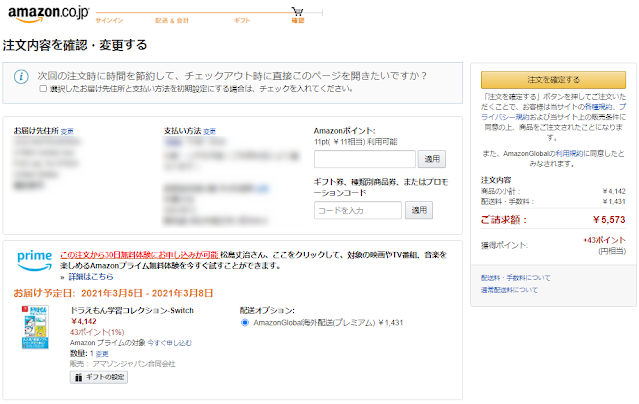Viewport: 639px width, 404px height.
Task: Click product title ドラえもん学習コレクション-Switch
Action: 132,310
